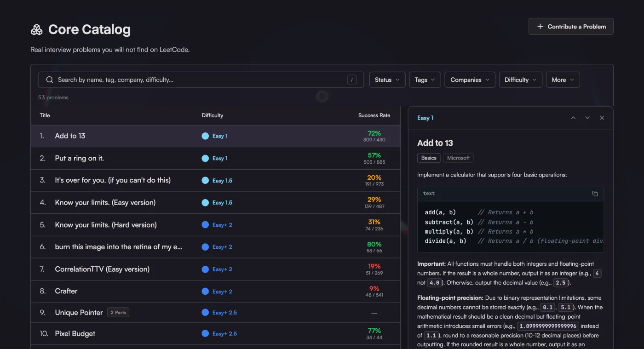Open the "CorrelationTTV (Easy version)" problem
The height and width of the screenshot is (349, 644).
click(x=102, y=269)
